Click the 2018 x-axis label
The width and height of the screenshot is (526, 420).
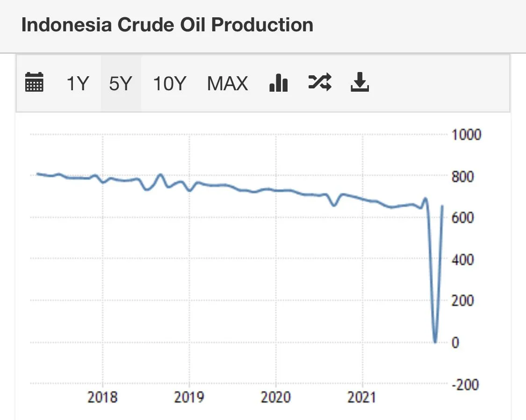point(103,397)
